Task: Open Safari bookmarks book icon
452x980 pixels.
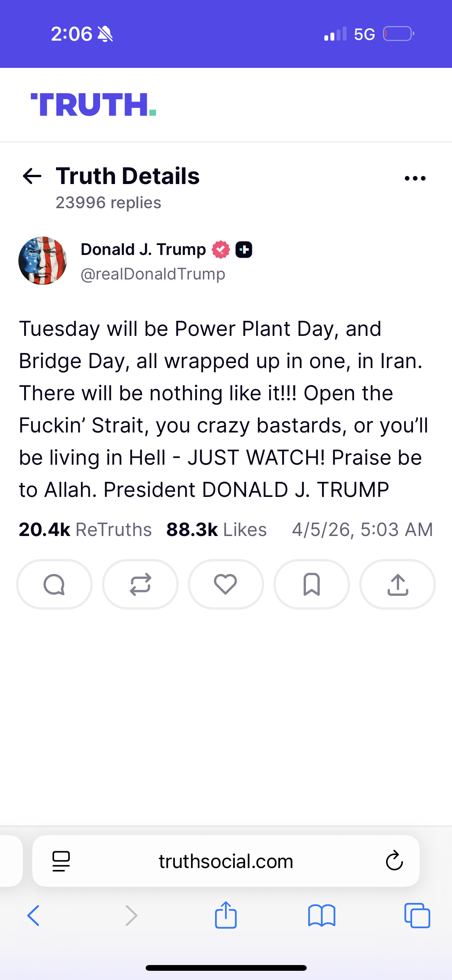Action: click(322, 916)
